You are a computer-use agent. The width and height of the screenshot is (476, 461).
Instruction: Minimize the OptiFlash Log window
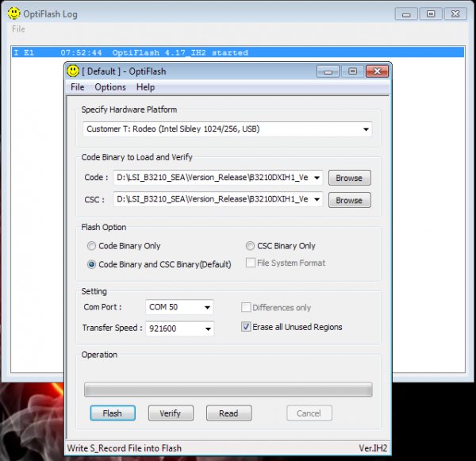tap(406, 14)
